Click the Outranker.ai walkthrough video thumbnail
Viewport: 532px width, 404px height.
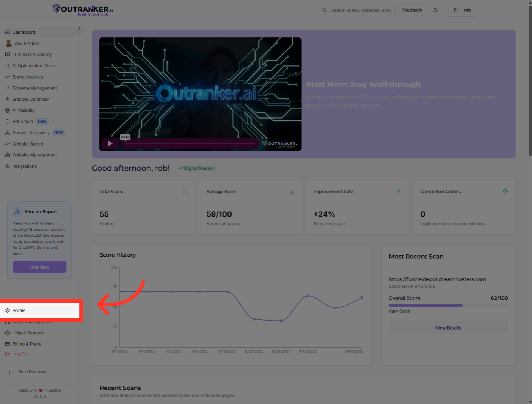[200, 94]
